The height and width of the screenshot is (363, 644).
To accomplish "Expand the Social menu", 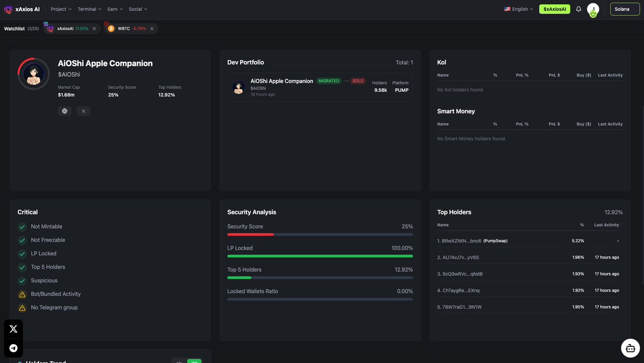I will (x=138, y=9).
